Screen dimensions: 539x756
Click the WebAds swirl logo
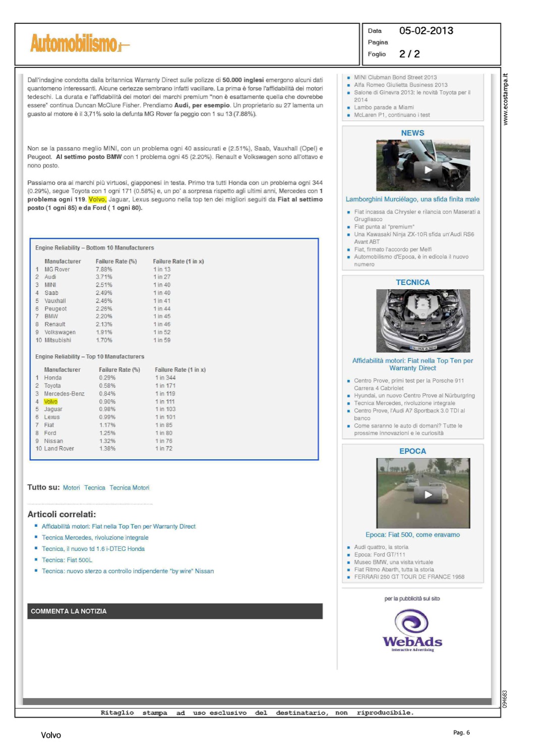click(411, 622)
